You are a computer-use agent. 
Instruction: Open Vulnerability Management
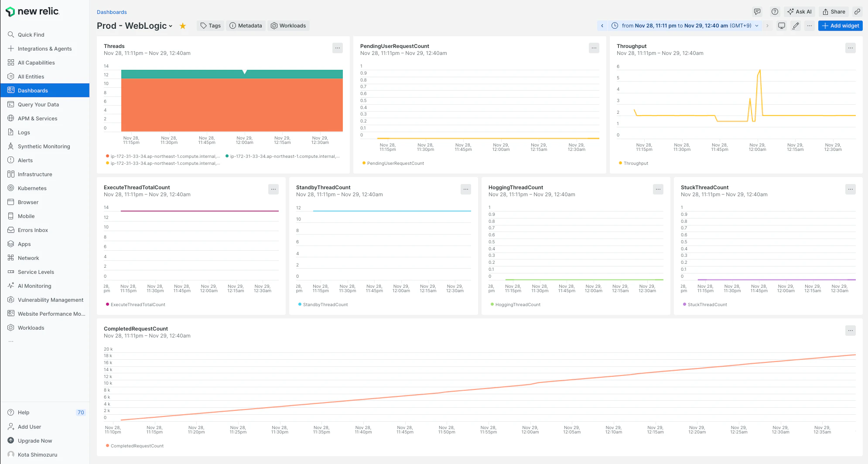[45, 300]
